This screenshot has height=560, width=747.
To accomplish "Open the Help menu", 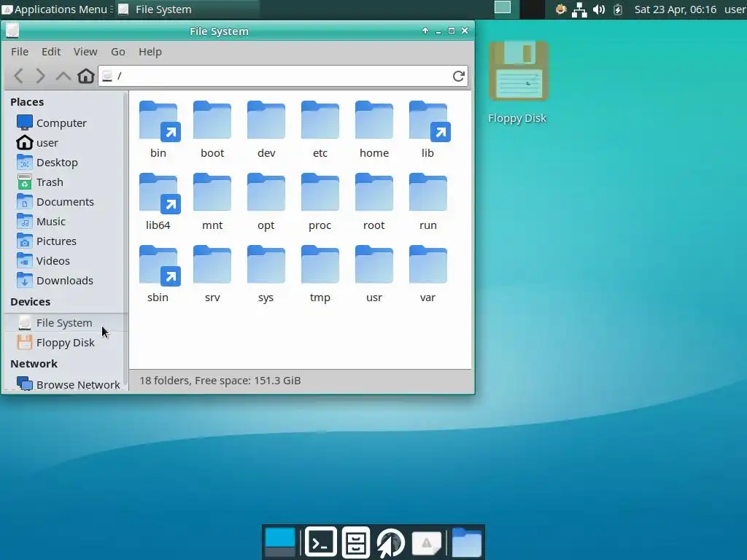I will click(x=150, y=52).
